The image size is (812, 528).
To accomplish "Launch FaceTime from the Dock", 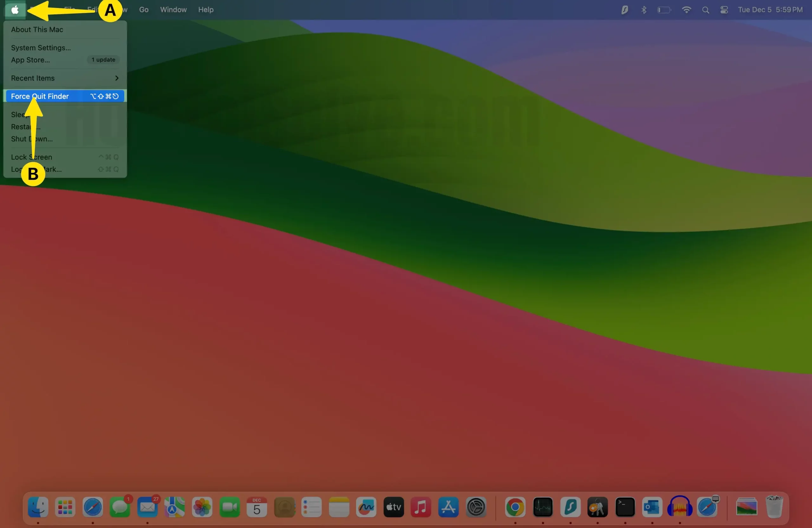I will 230,507.
